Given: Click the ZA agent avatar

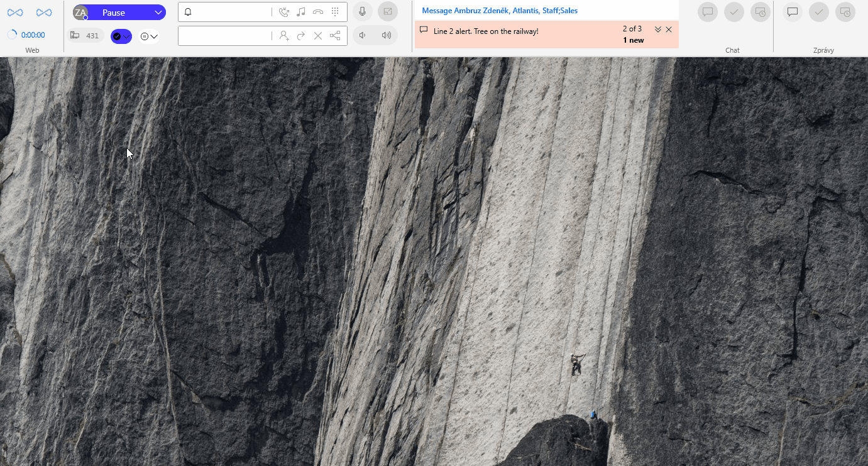Looking at the screenshot, I should [80, 13].
